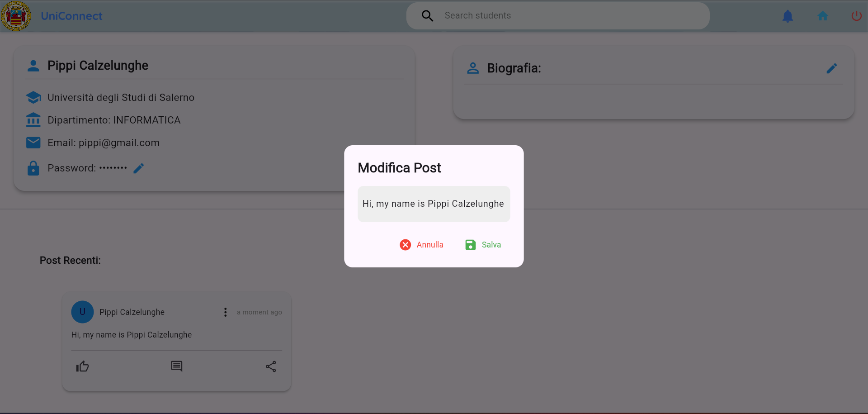Screen dimensions: 868x414
Task: Open the UniConnect brand link
Action: pyautogui.click(x=71, y=16)
